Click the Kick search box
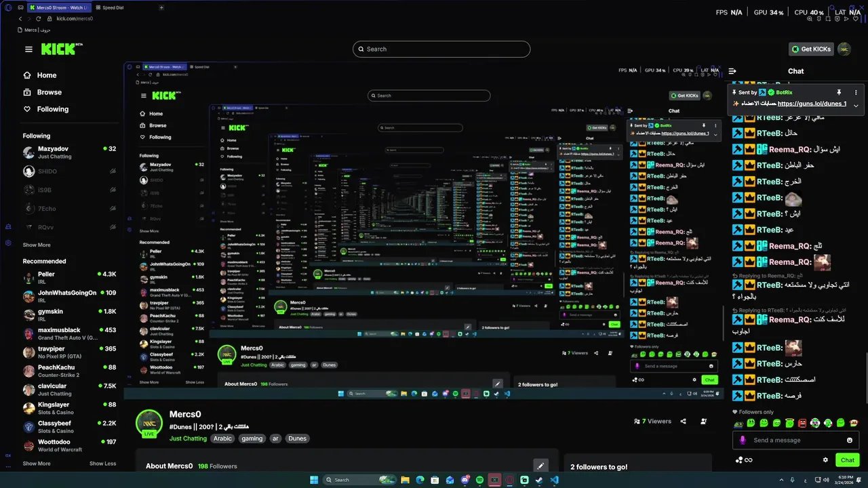Screen dimensions: 868x488 [441, 49]
